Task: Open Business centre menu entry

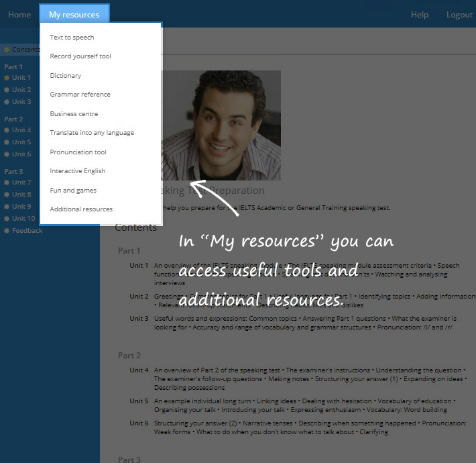Action: point(74,114)
